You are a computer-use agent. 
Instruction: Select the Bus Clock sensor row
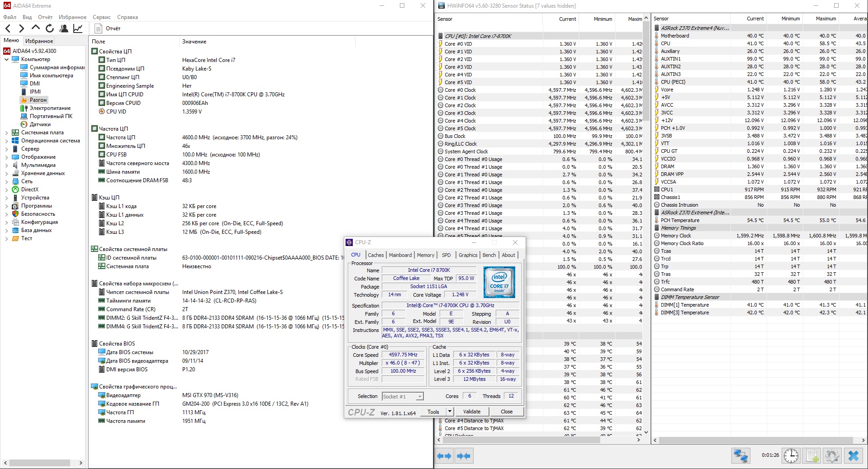click(539, 136)
